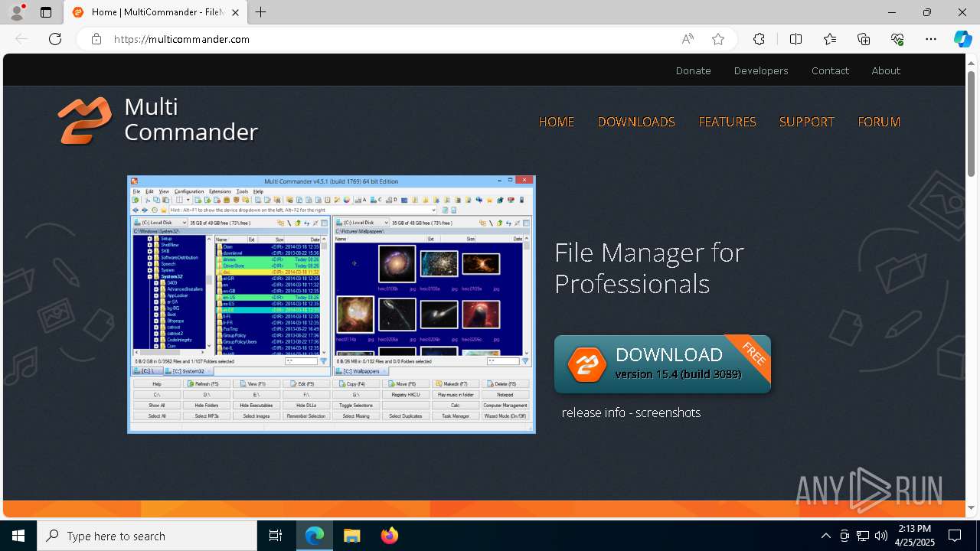This screenshot has height=551, width=980.
Task: Open the About link
Action: 886,70
